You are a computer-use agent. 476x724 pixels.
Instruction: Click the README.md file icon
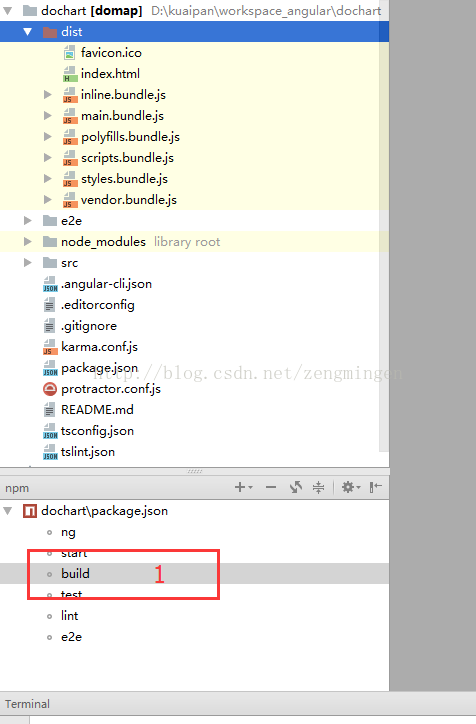pos(49,410)
